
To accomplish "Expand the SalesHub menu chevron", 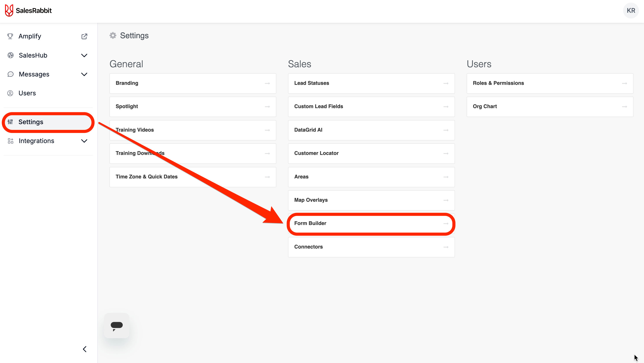I will (x=84, y=55).
